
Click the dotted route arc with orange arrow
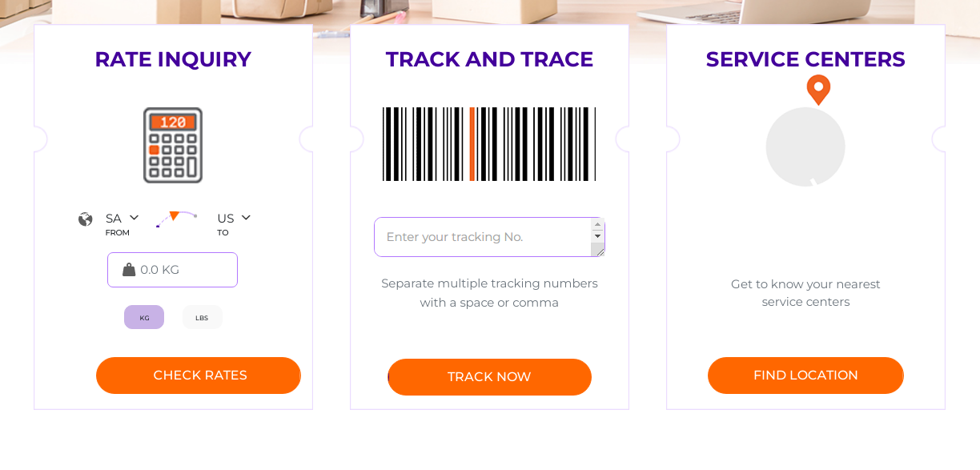(x=176, y=219)
